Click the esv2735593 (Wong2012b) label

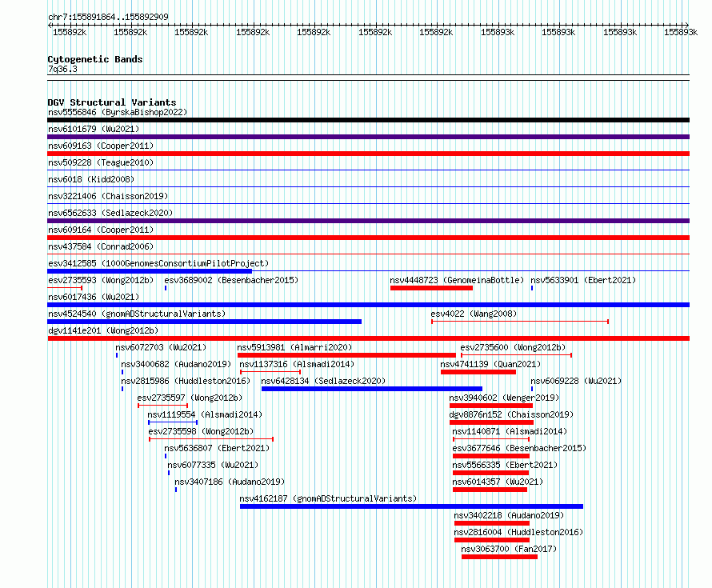pos(101,280)
